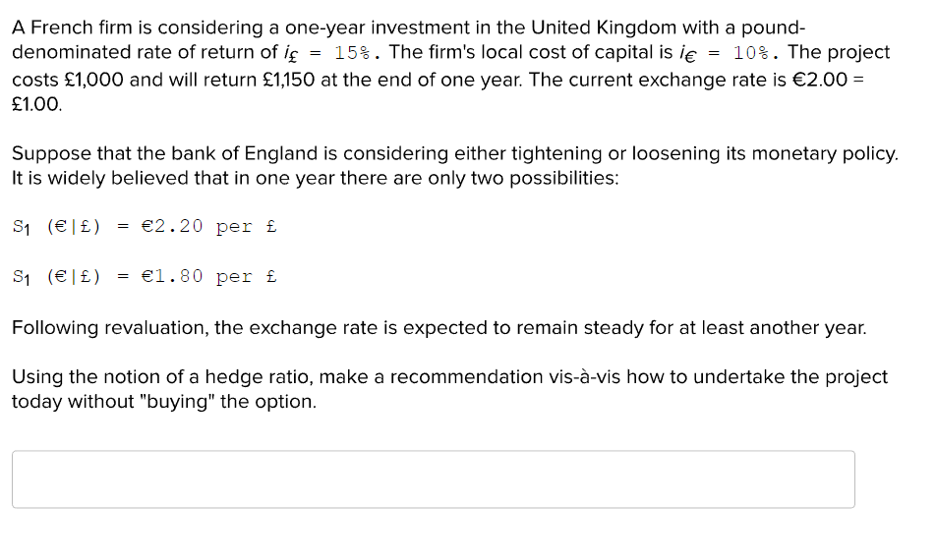Click the 15% pound return rate value
The height and width of the screenshot is (560, 936).
(352, 52)
